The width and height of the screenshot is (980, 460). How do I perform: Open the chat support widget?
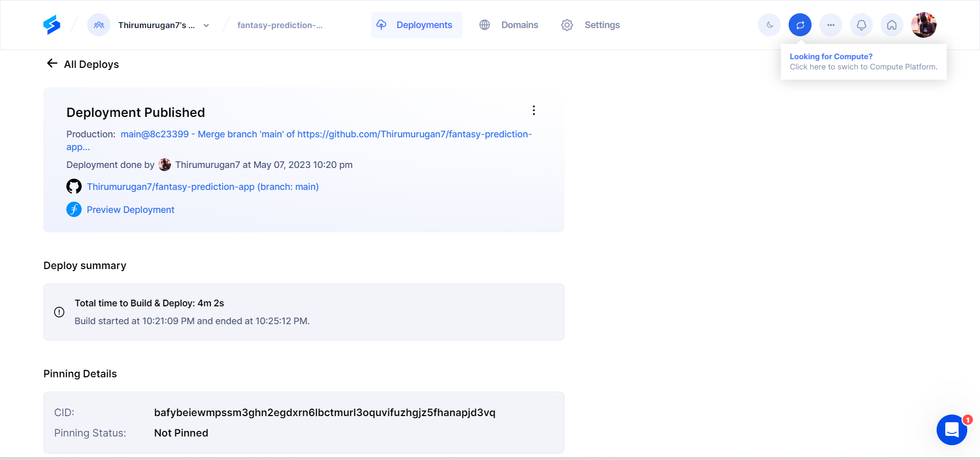coord(952,430)
